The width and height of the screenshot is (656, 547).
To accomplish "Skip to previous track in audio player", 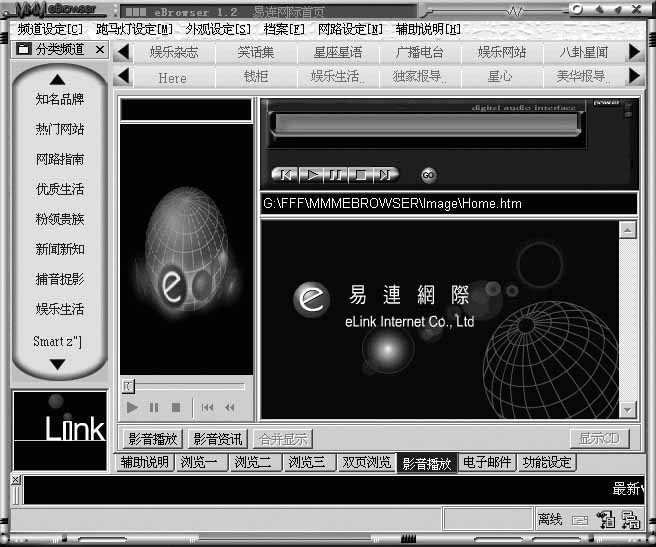I will (285, 174).
